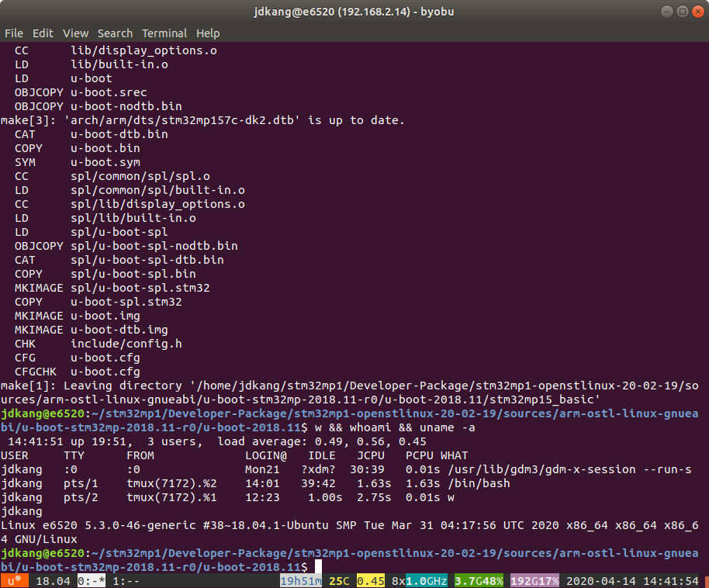Click 'include/config.h' on the CHK line
709x588 pixels.
(x=126, y=344)
